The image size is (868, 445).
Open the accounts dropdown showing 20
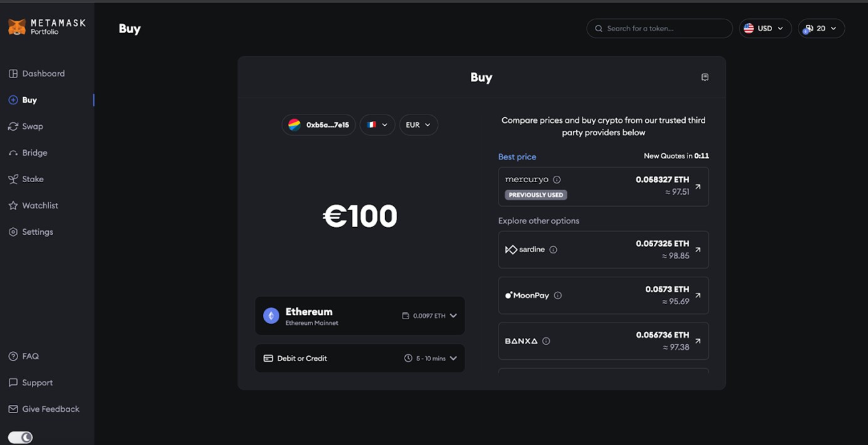821,28
